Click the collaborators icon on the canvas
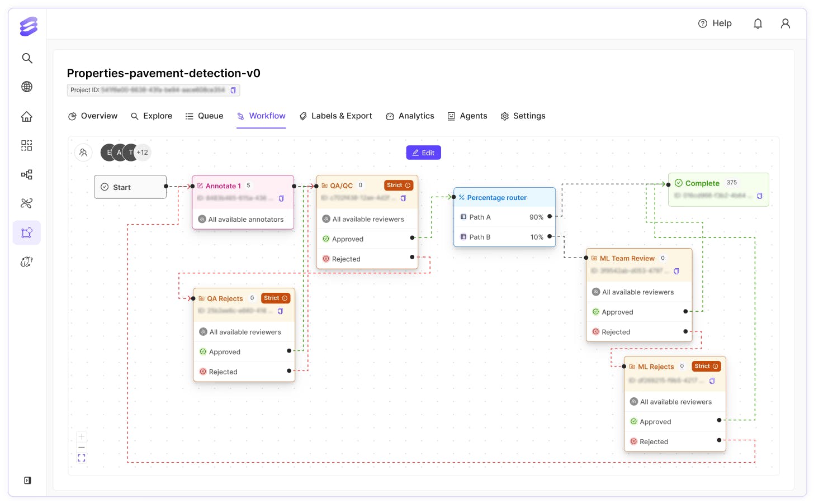The image size is (814, 504). pos(83,153)
